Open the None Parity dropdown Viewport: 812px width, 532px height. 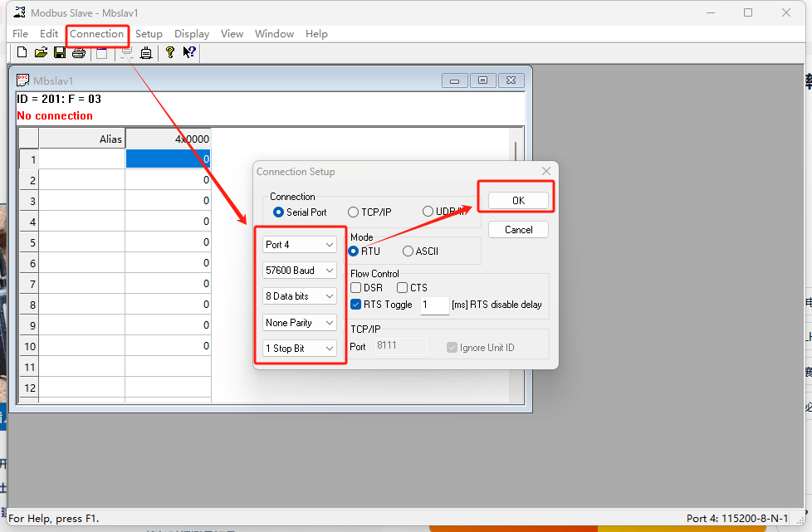tap(300, 323)
